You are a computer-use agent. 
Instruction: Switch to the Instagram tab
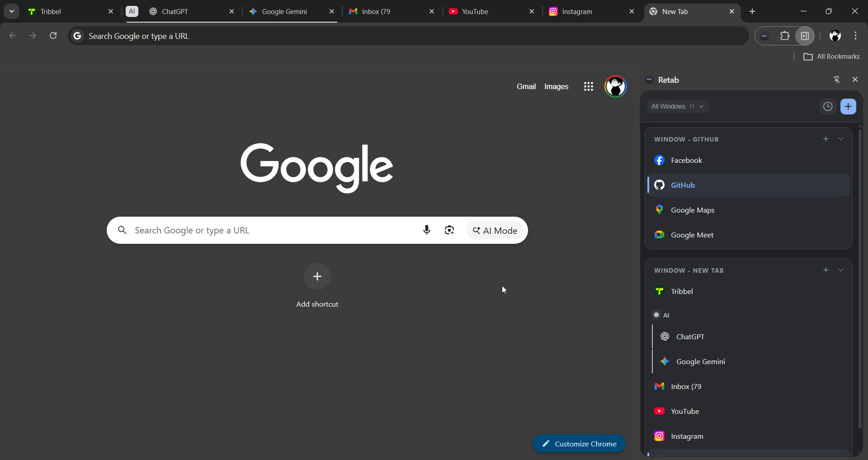579,11
